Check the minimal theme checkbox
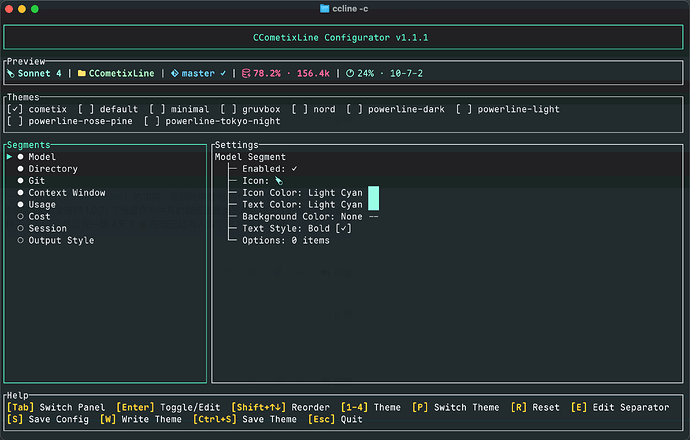The width and height of the screenshot is (690, 440). click(x=157, y=109)
